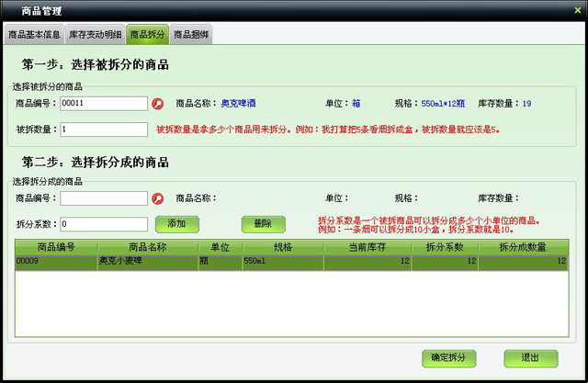Go to the 商品捆绑 tab

coord(191,35)
